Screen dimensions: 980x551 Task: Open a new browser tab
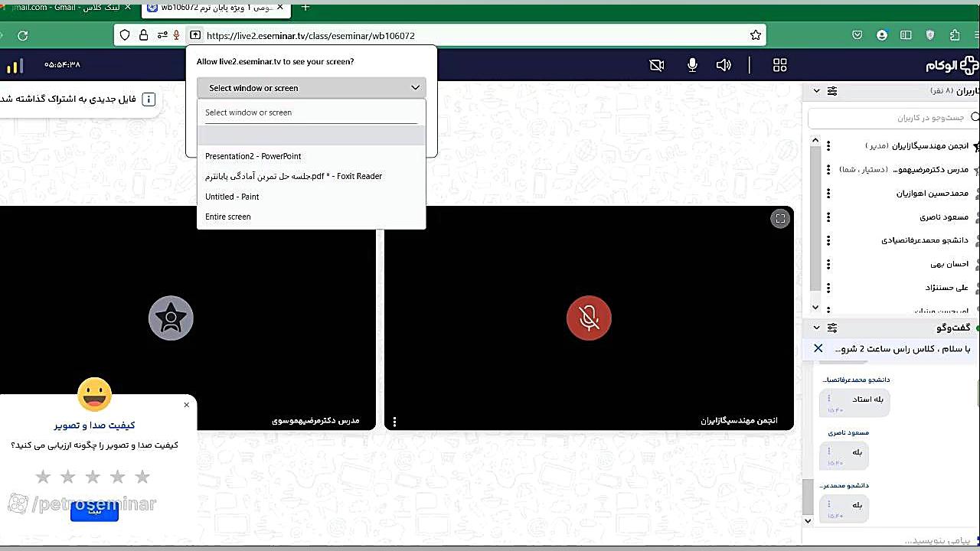tap(305, 8)
